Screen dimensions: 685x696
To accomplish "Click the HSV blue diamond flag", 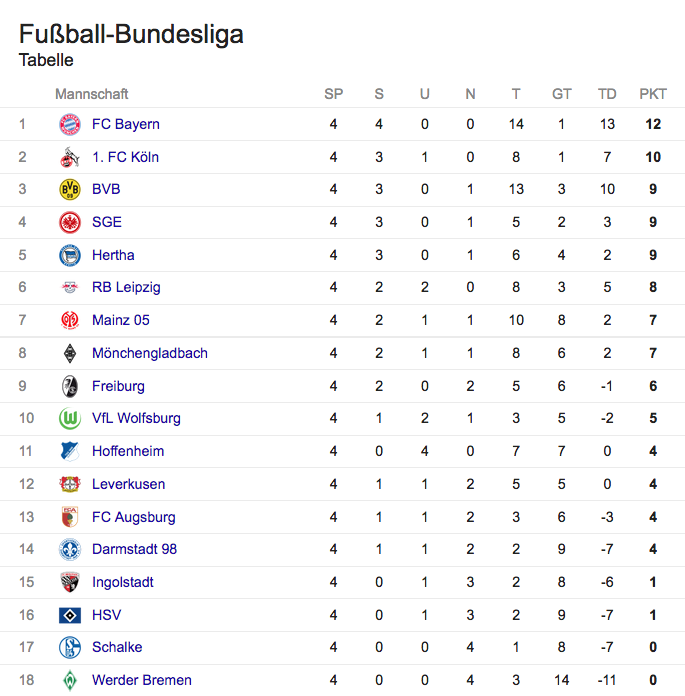I will pyautogui.click(x=70, y=615).
